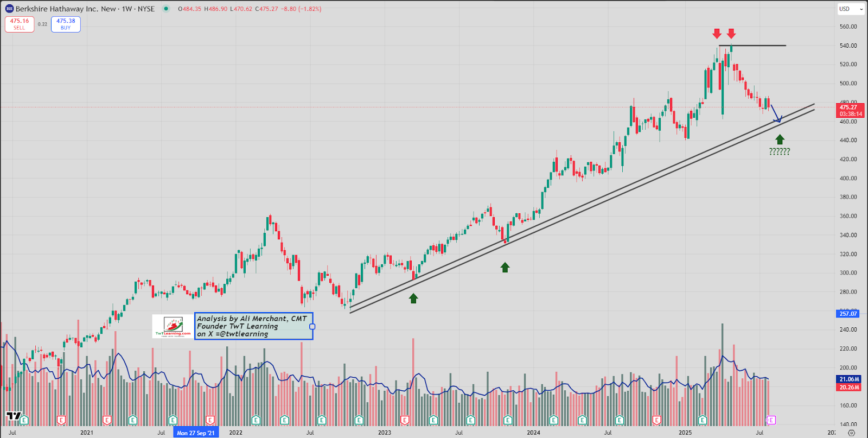The width and height of the screenshot is (868, 438).
Task: Click the 21.06M volume moving average label
Action: tap(849, 379)
